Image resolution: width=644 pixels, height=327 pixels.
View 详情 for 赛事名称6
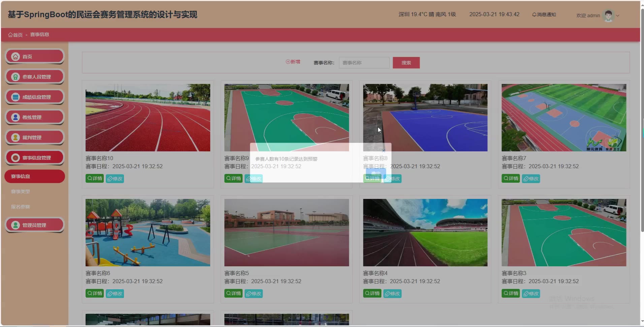95,293
